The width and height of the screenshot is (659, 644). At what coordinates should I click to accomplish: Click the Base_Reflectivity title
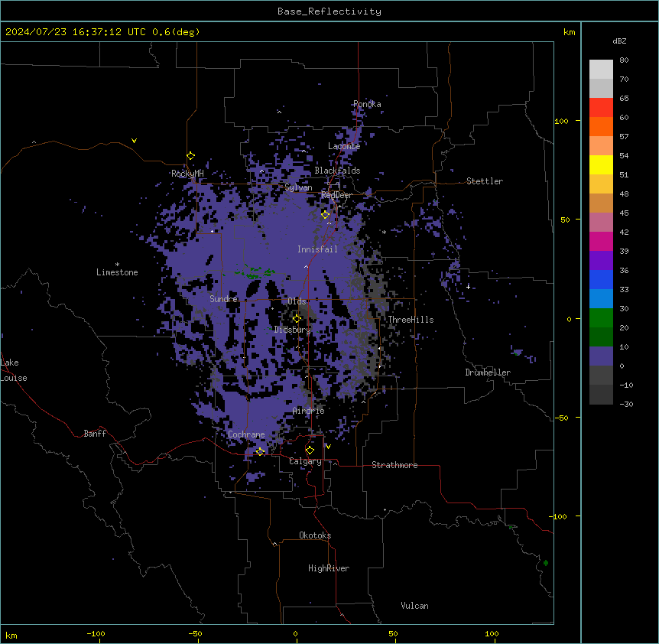[329, 11]
